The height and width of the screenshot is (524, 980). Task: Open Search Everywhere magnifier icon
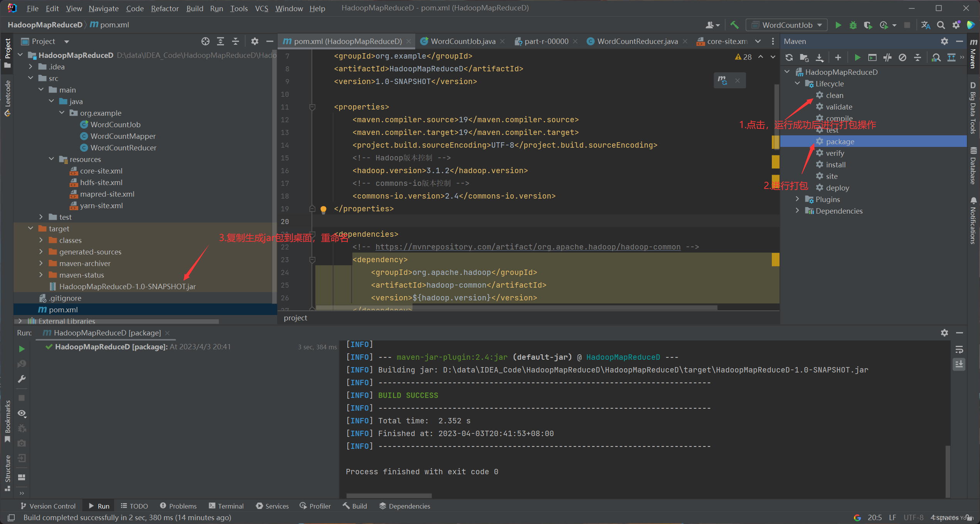point(941,25)
